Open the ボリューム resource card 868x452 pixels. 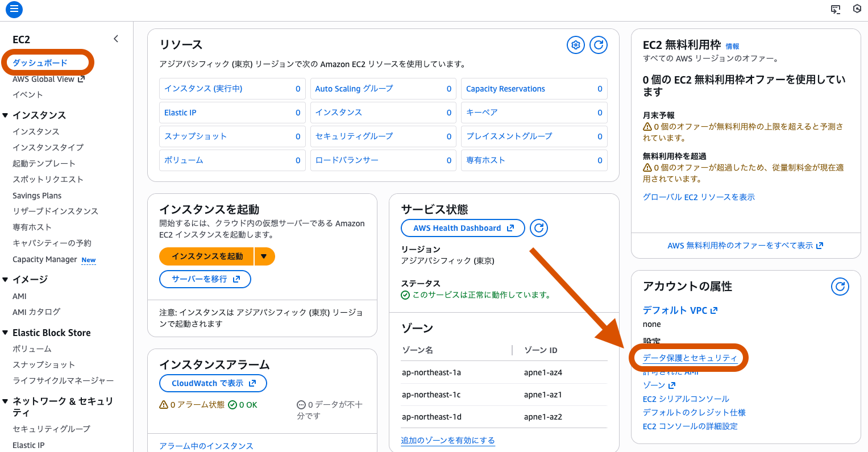(232, 160)
